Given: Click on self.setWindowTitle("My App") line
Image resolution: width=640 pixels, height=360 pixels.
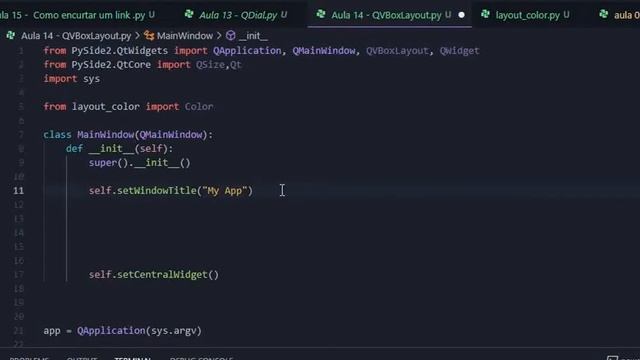Looking at the screenshot, I should [x=171, y=191].
